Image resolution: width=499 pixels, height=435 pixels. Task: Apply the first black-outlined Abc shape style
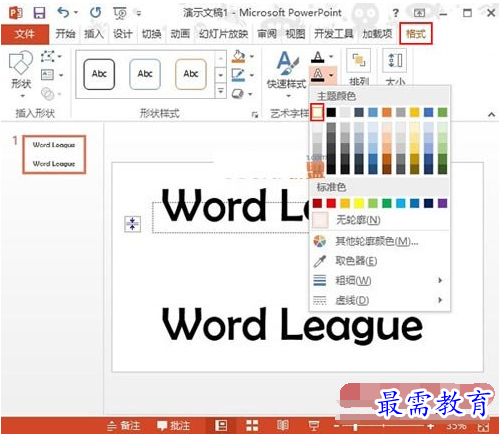point(99,74)
